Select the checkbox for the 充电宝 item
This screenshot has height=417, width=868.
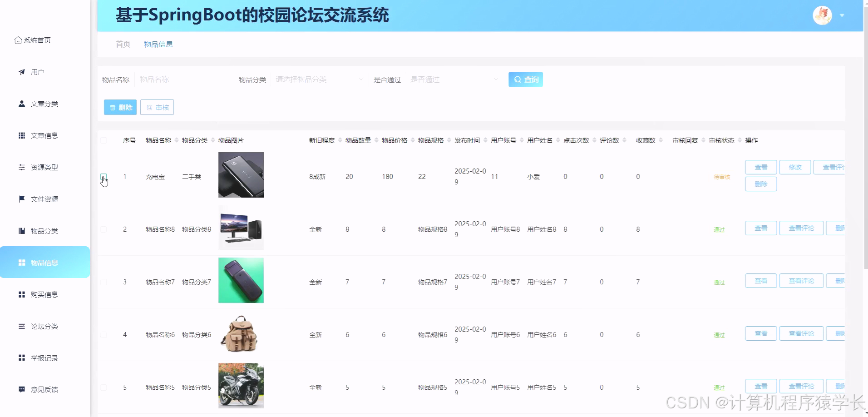(104, 177)
